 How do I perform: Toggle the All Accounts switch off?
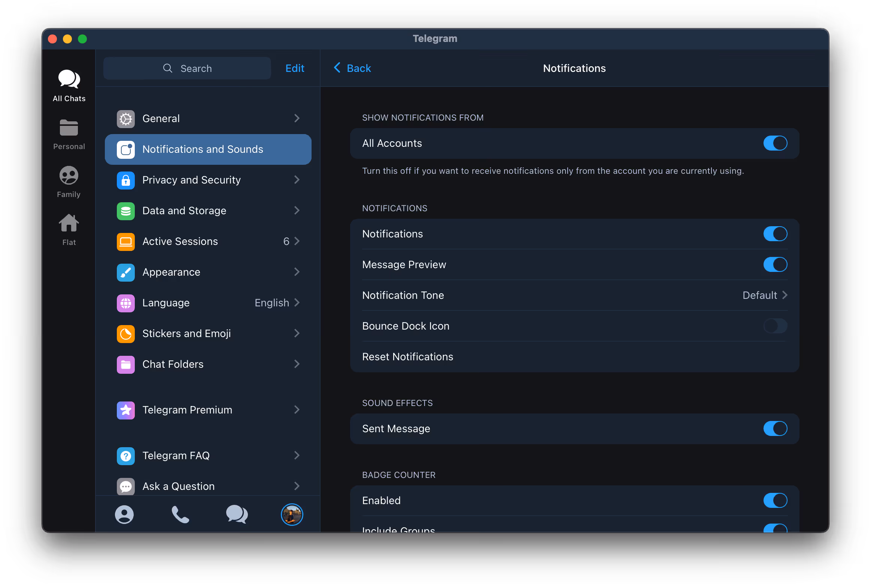(x=775, y=143)
